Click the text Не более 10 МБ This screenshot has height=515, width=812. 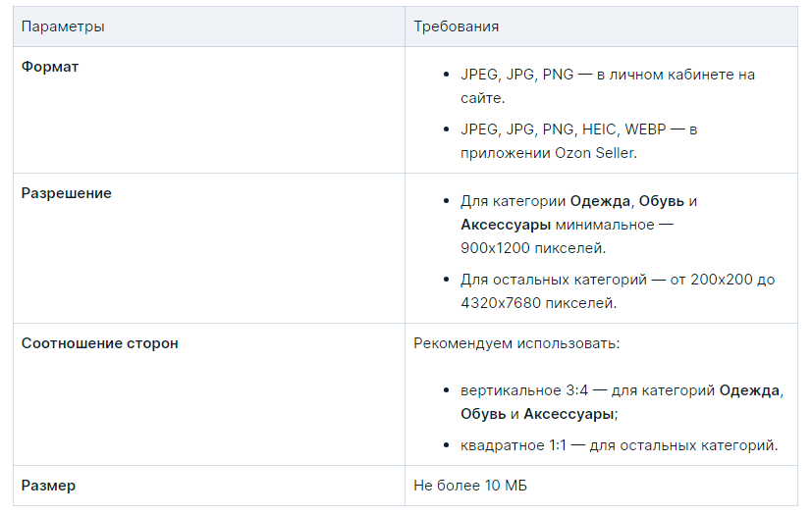coord(469,486)
